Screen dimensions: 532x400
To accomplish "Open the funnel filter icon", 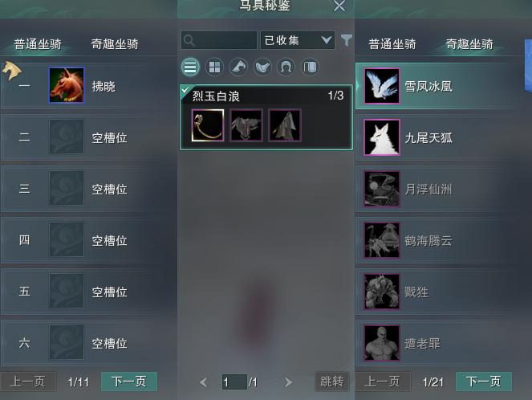I will point(347,40).
